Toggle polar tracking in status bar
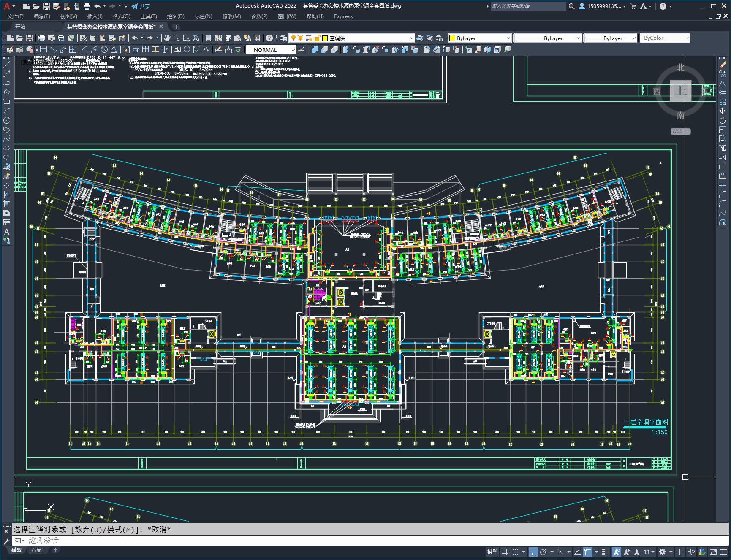The height and width of the screenshot is (560, 731). (x=543, y=552)
